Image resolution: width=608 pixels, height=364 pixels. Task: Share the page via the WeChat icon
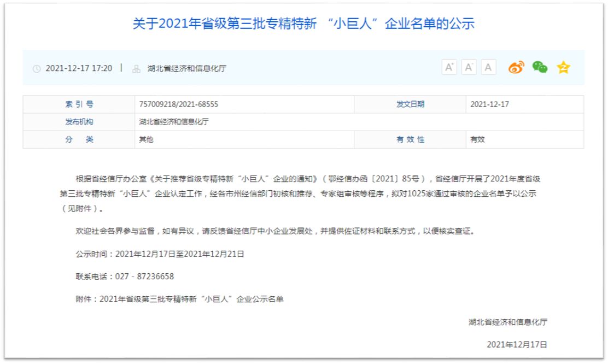(540, 67)
